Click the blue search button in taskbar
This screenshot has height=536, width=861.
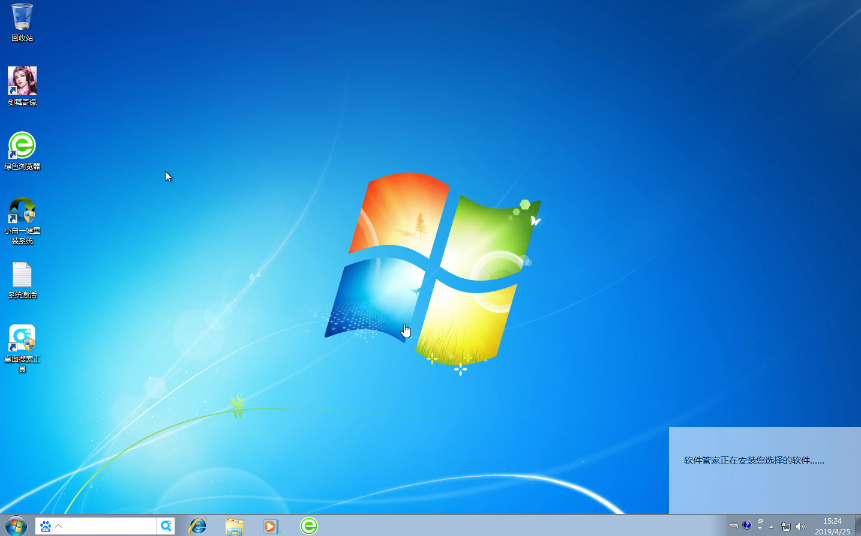click(166, 526)
